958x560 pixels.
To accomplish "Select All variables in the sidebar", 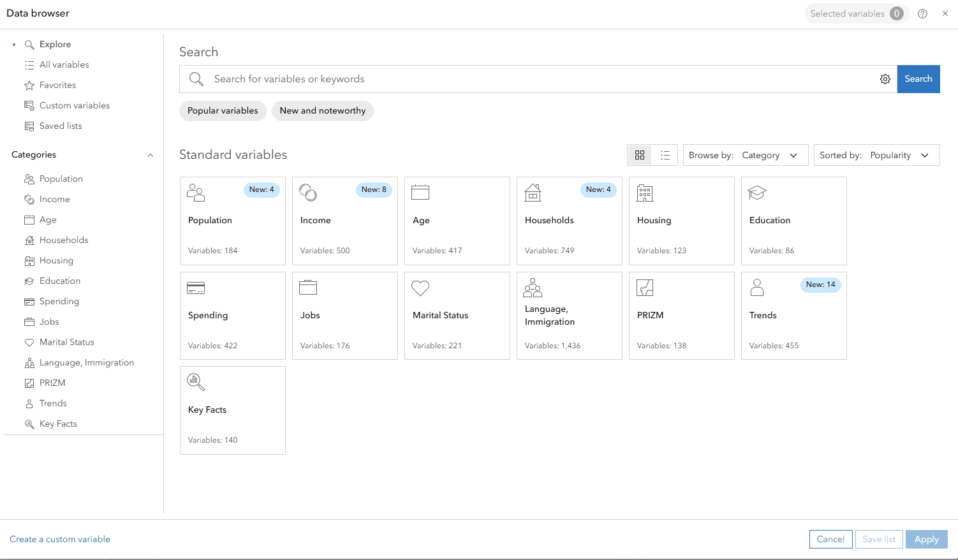I will pos(64,65).
